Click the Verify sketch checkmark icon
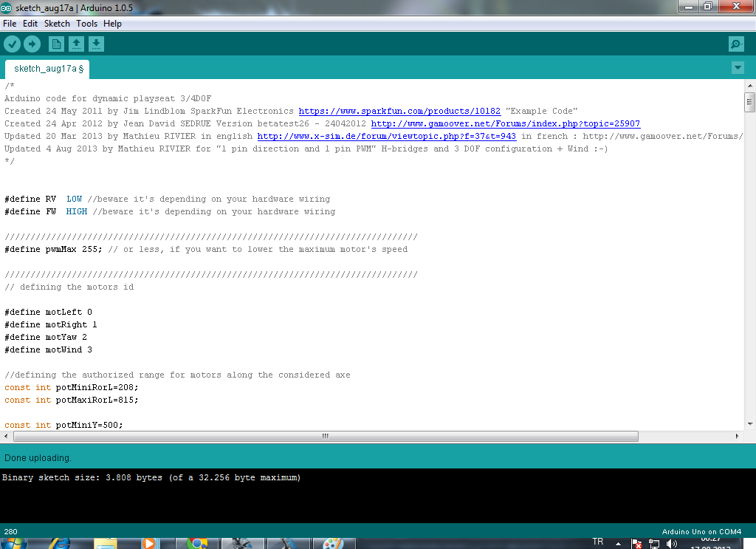Screen dimensions: 756x549 click(12, 44)
